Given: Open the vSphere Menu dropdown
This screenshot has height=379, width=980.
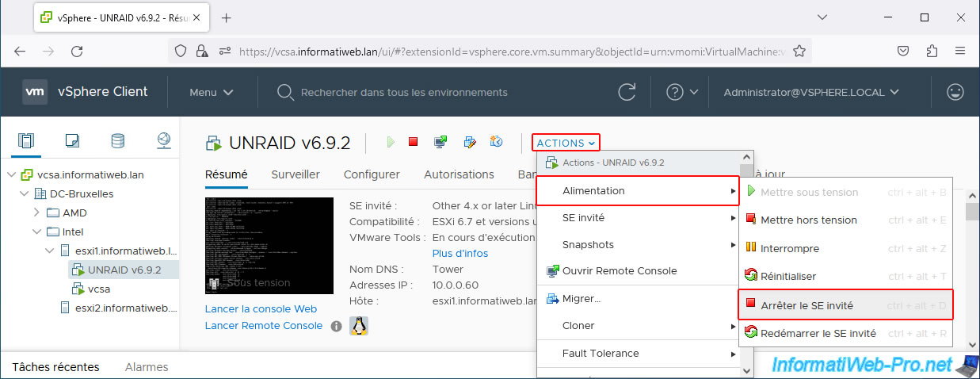Looking at the screenshot, I should coord(211,92).
